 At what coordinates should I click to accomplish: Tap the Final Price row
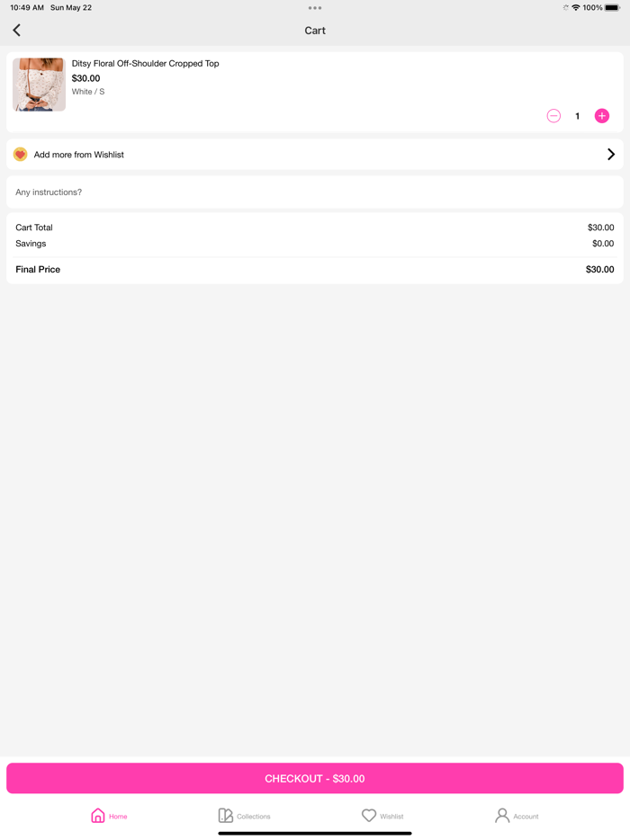[315, 270]
